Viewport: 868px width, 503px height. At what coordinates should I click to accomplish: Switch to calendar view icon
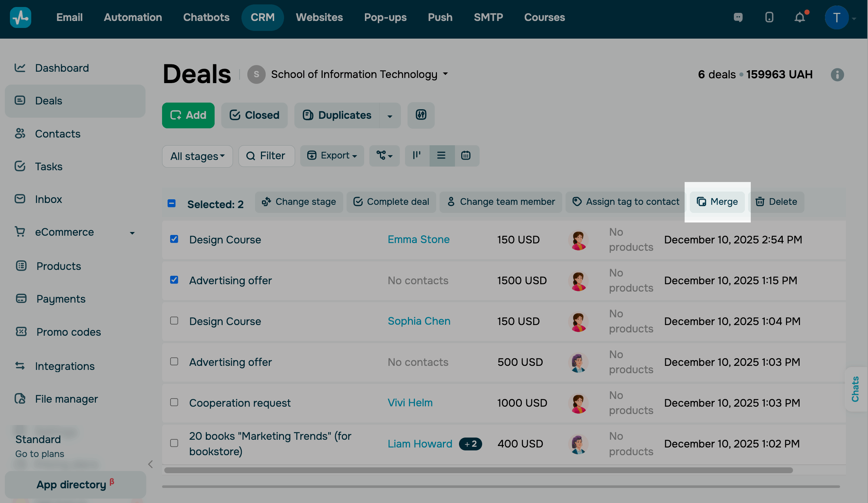point(466,156)
